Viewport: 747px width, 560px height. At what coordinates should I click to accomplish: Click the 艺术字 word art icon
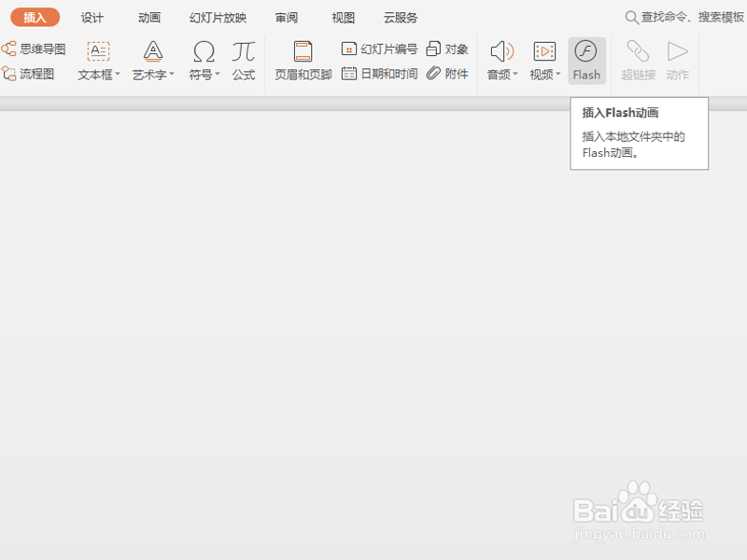[x=153, y=51]
